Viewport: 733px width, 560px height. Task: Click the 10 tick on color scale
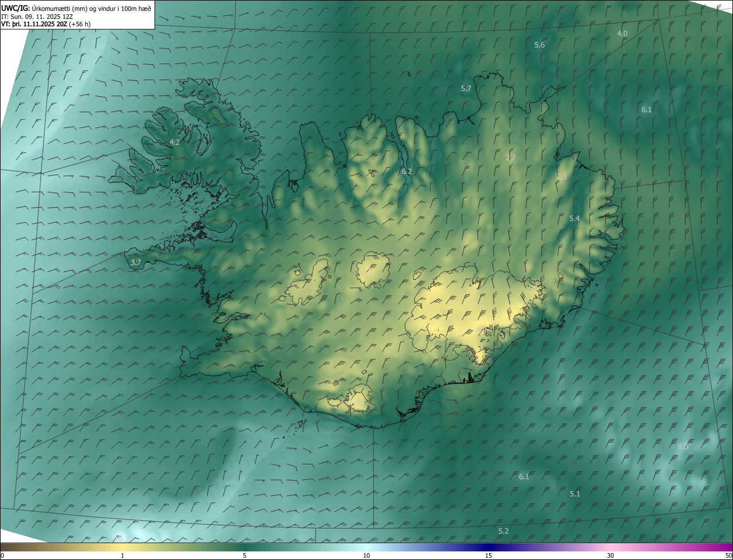(366, 556)
